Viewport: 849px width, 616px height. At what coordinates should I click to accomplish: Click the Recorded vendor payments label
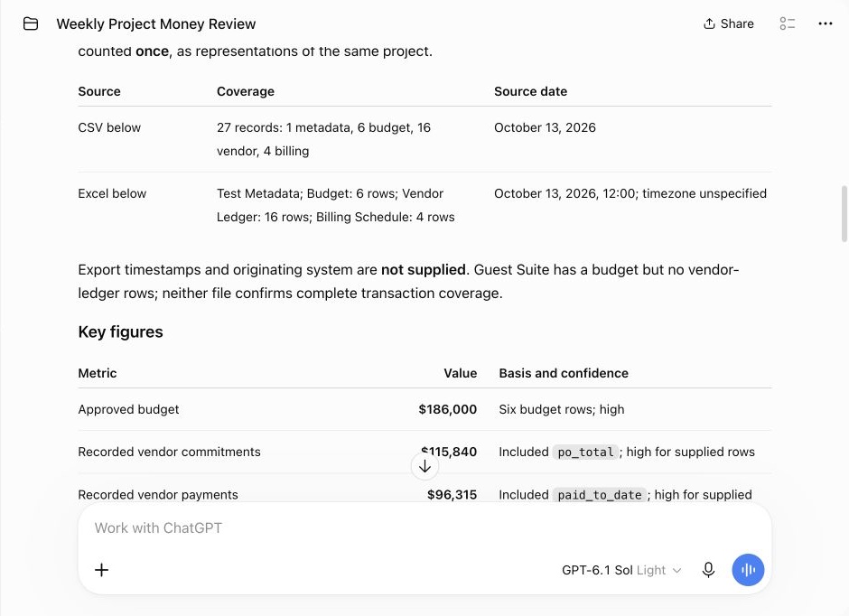[x=158, y=495]
